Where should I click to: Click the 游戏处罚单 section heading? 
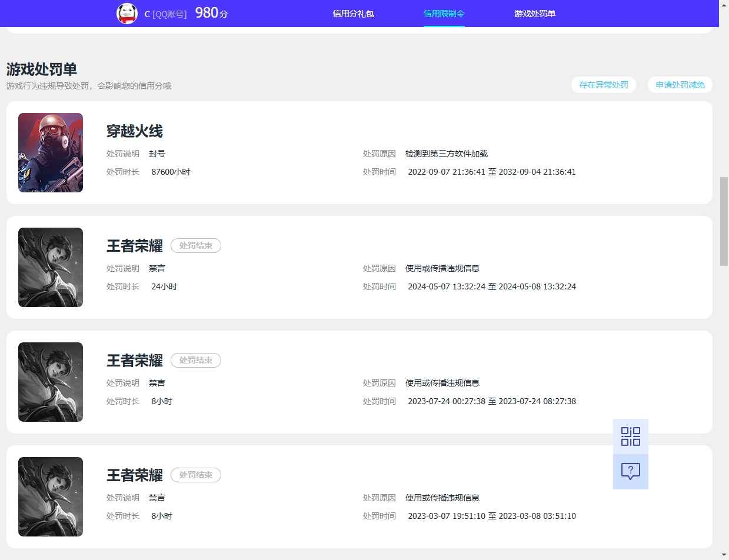(x=42, y=69)
